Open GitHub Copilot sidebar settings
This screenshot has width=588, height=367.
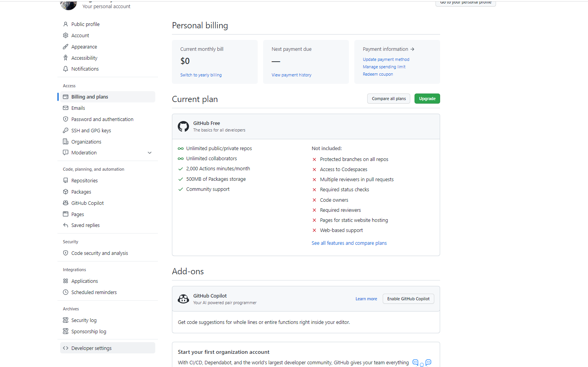click(108, 203)
